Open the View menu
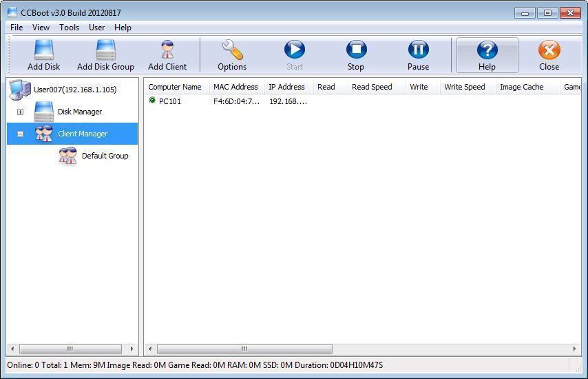The width and height of the screenshot is (588, 379). (x=41, y=28)
